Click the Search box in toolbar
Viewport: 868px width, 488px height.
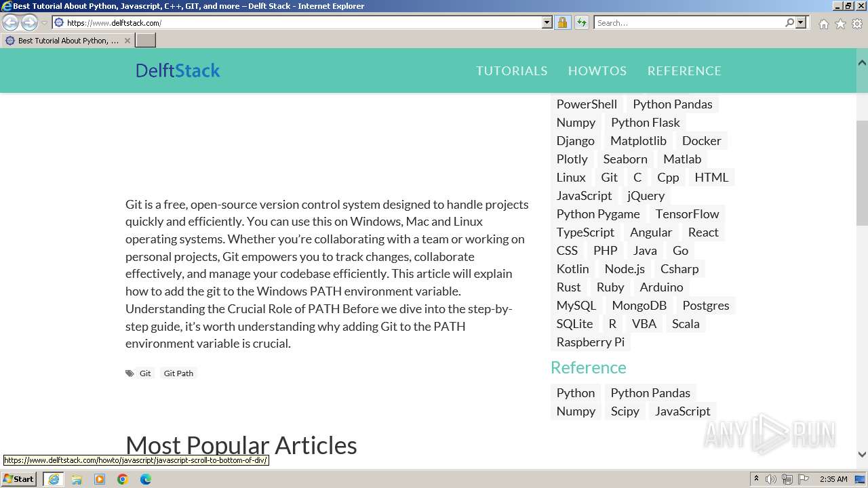click(x=689, y=22)
